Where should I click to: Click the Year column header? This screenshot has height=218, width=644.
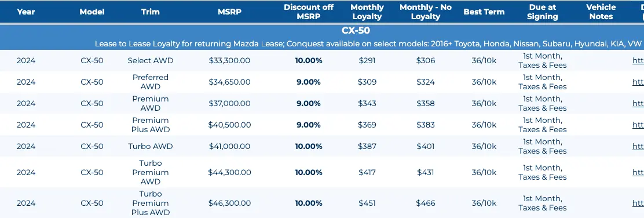point(26,12)
